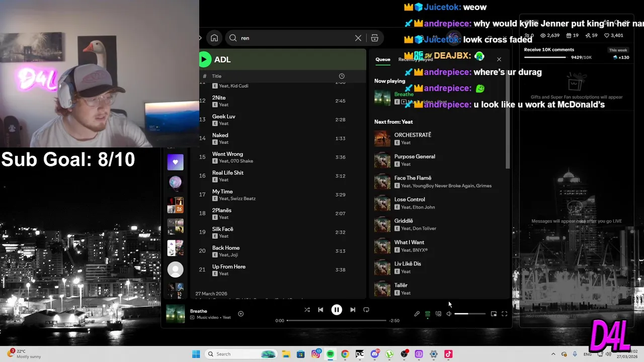Open Spotify taskbar icon
Image resolution: width=644 pixels, height=362 pixels.
tap(330, 354)
